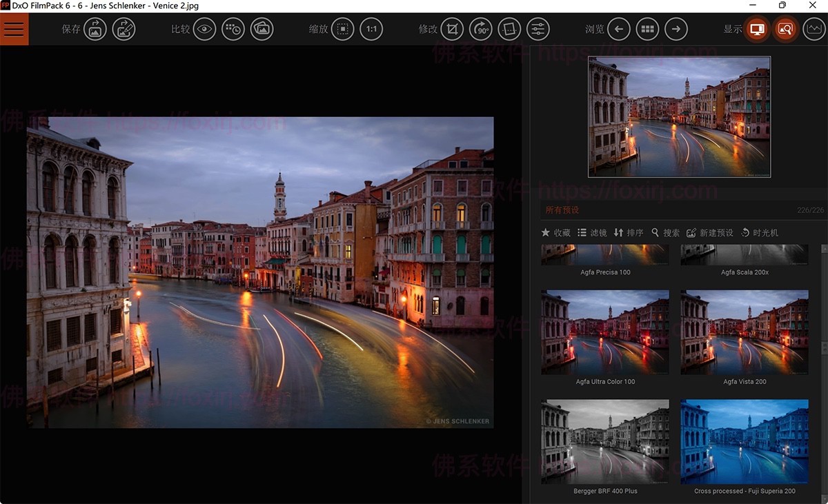
Task: Select the Agfa Vista 200 preset thumbnail
Action: point(744,332)
